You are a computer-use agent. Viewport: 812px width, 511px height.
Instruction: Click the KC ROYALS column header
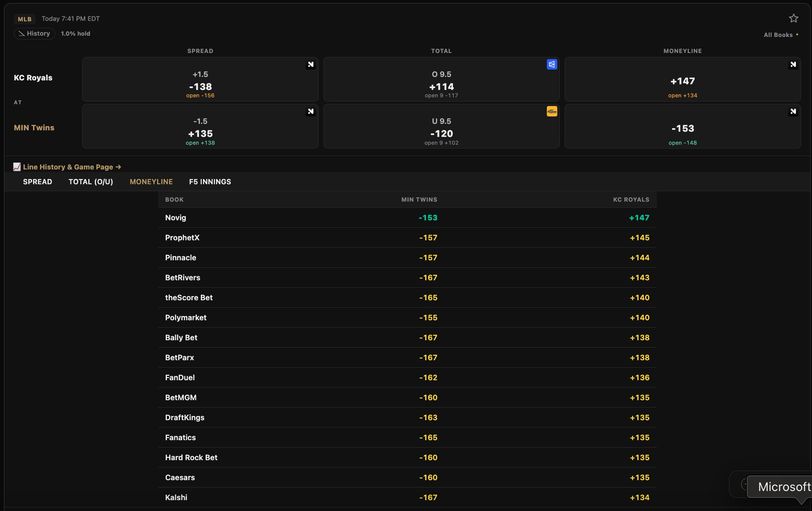(631, 199)
